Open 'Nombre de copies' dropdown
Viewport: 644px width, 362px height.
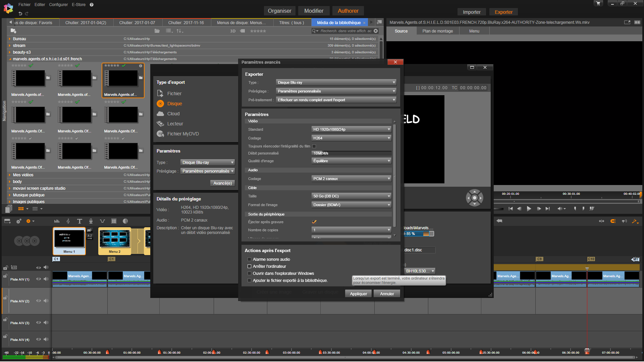coord(352,230)
